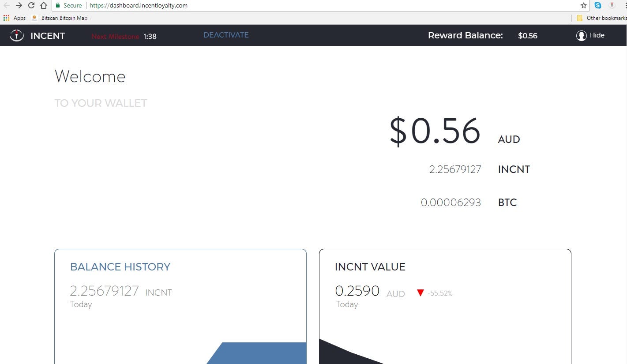Click the browser forward arrow

(19, 5)
